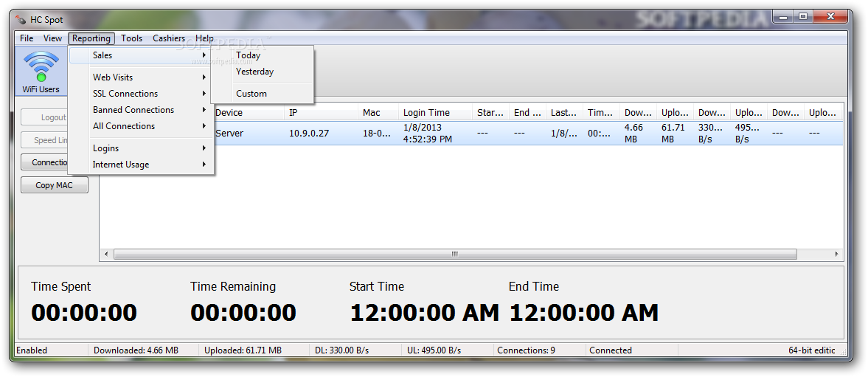
Task: Click the Logout button
Action: 45,117
